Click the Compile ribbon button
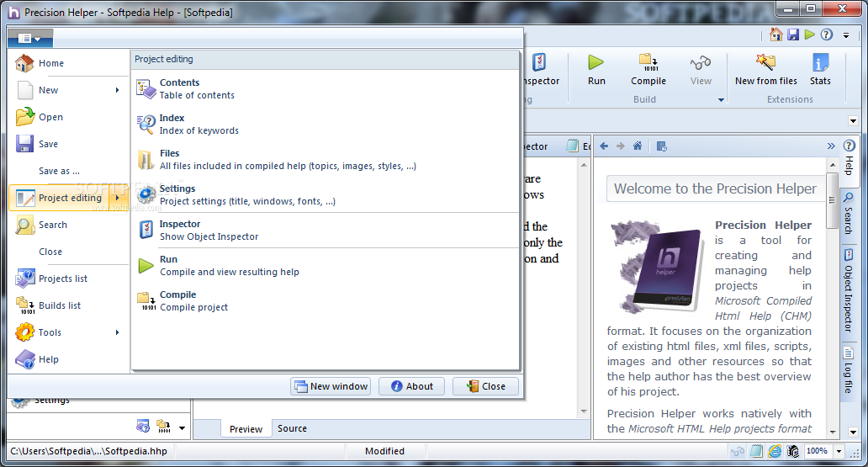Viewport: 868px width, 467px height. [x=648, y=70]
